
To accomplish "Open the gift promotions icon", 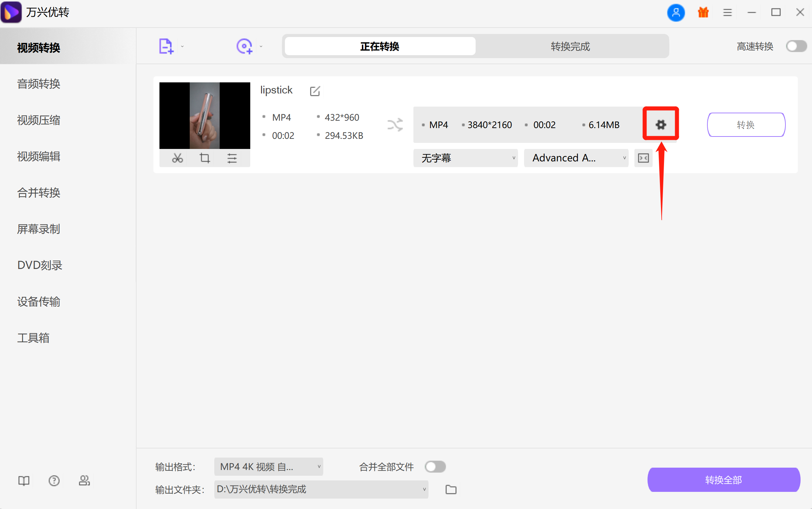I will pos(703,12).
